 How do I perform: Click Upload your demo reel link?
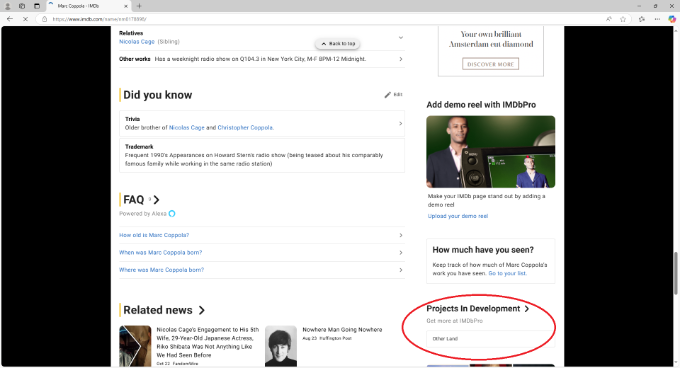pyautogui.click(x=458, y=216)
